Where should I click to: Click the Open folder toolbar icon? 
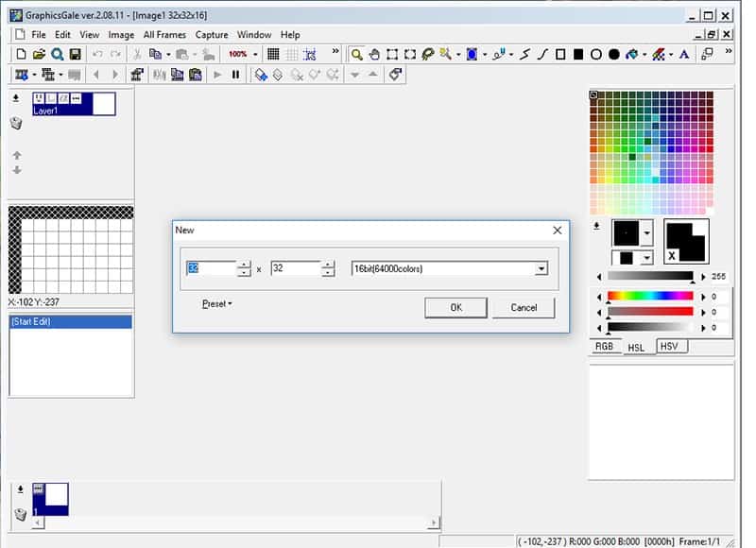pyautogui.click(x=39, y=54)
